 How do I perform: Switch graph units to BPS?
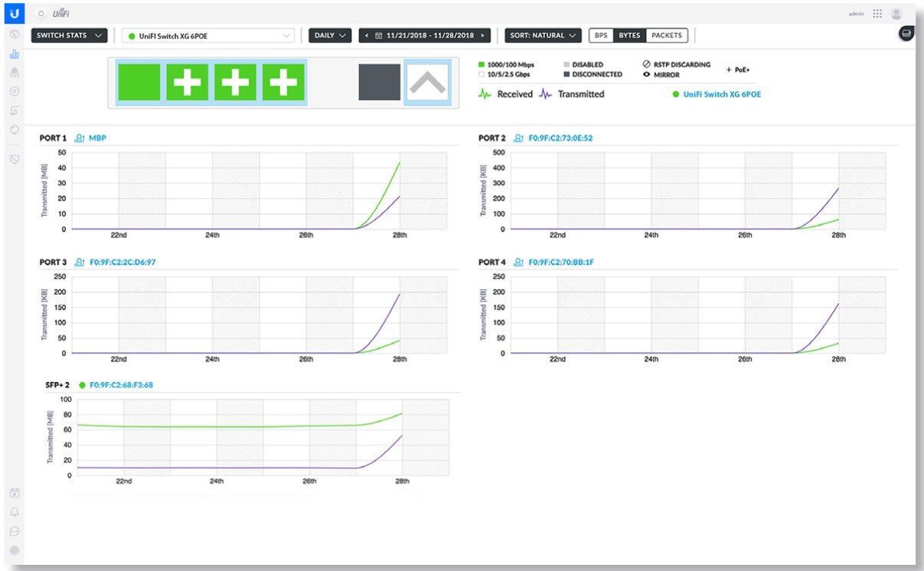(601, 35)
